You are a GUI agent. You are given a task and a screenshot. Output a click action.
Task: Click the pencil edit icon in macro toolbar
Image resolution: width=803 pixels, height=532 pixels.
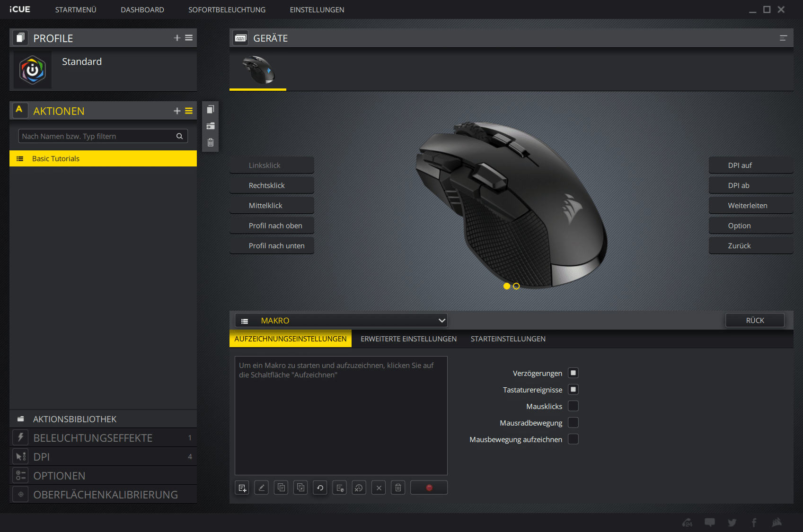[261, 488]
